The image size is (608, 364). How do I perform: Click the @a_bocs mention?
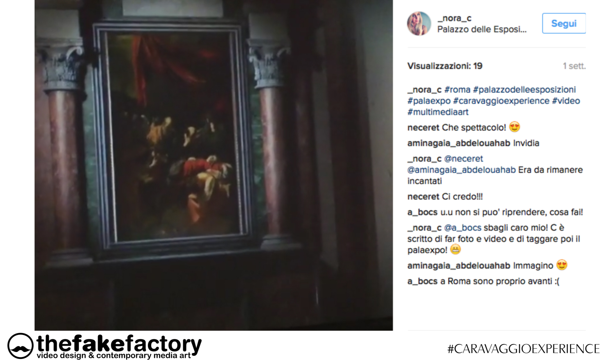463,228
